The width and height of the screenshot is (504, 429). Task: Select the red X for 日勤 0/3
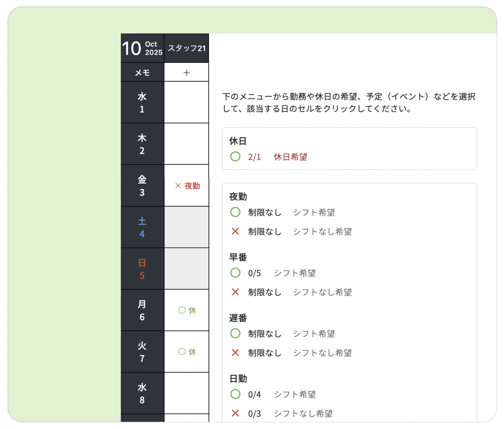[235, 413]
